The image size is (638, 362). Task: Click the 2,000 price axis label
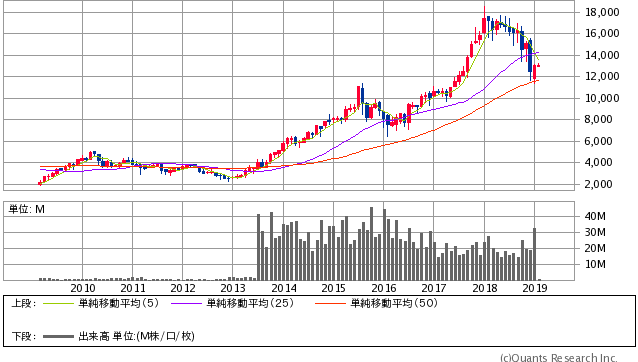point(604,184)
